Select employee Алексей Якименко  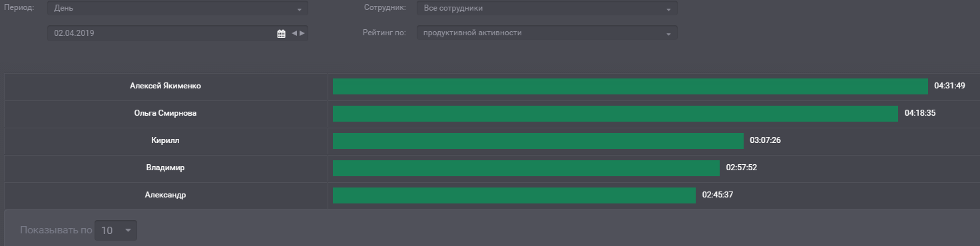(166, 86)
